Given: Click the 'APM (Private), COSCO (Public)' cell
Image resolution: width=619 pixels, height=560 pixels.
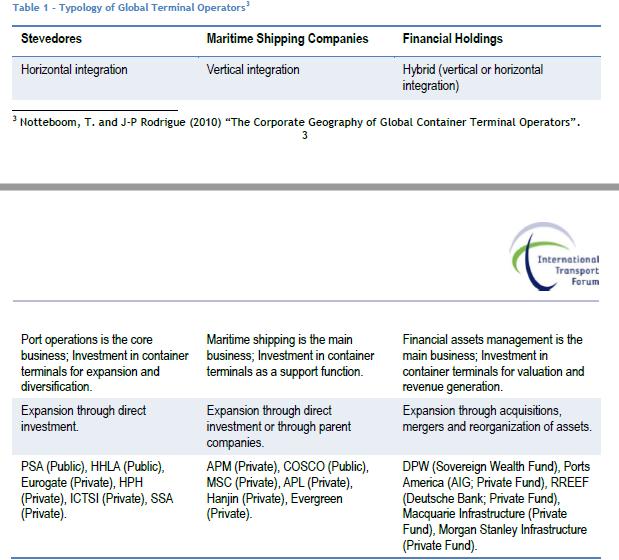Looking at the screenshot, I should tap(287, 490).
